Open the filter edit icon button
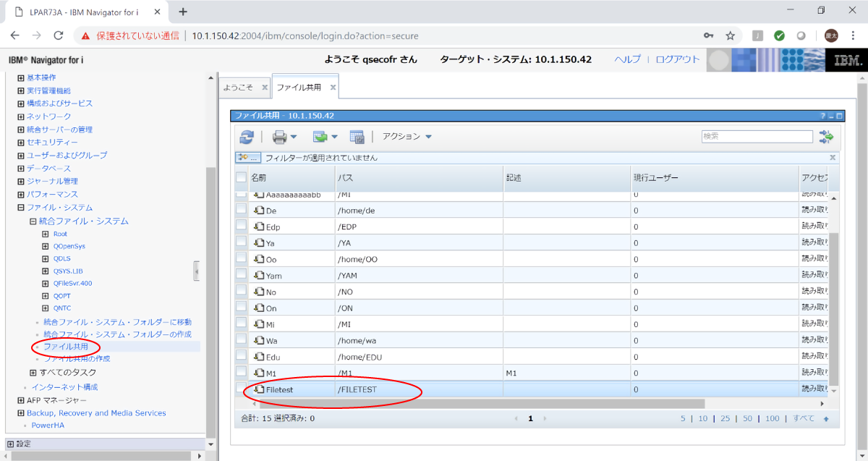The height and width of the screenshot is (461, 868). click(248, 157)
